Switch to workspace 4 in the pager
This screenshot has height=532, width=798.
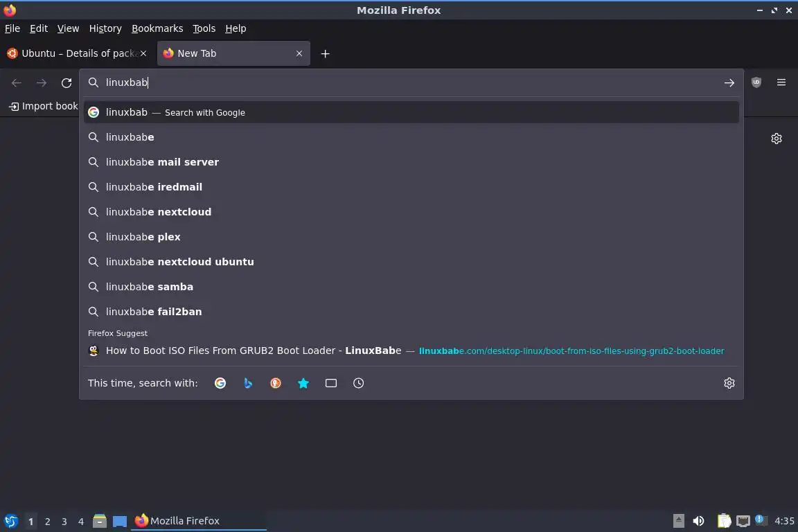coord(81,522)
